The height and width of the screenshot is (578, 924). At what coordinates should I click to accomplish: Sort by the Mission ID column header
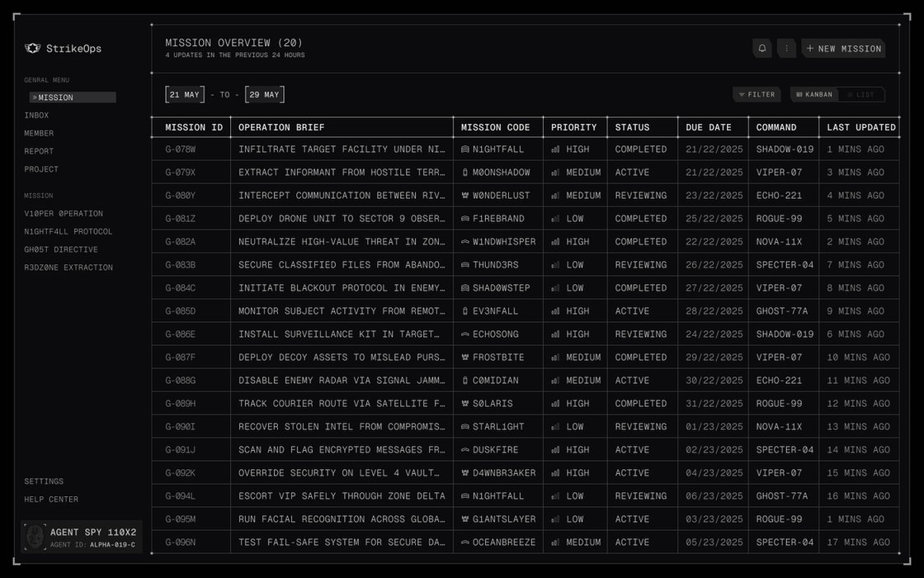click(194, 127)
